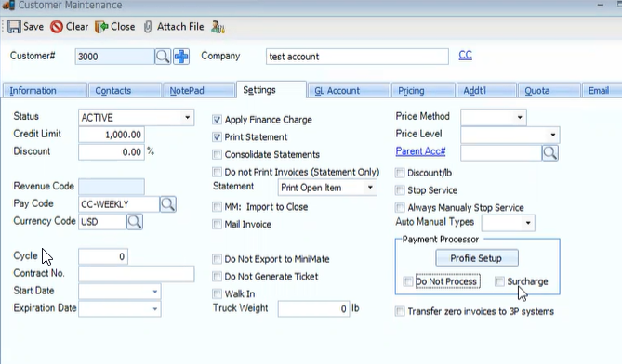
Task: Click the blue plus add customer icon
Action: [181, 57]
